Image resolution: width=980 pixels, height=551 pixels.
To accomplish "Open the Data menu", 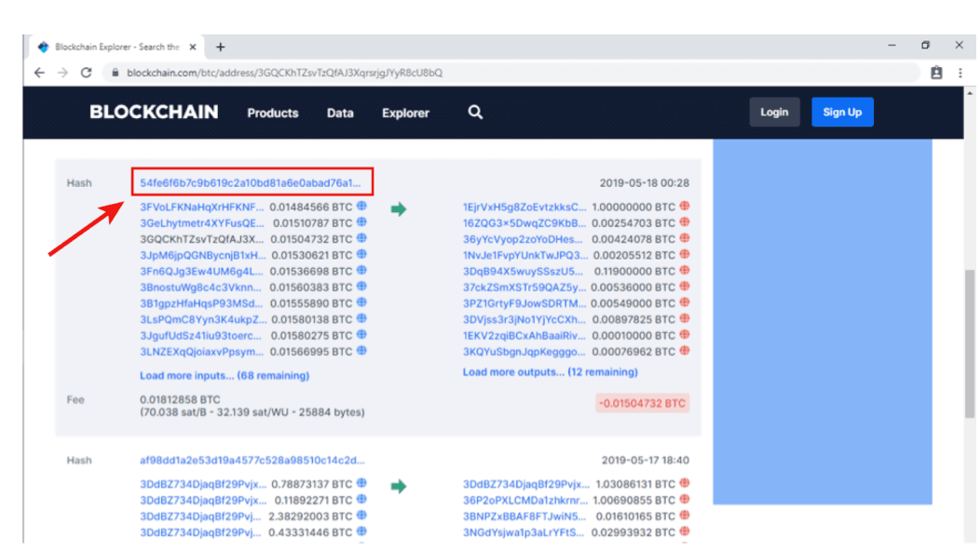I will [x=340, y=113].
